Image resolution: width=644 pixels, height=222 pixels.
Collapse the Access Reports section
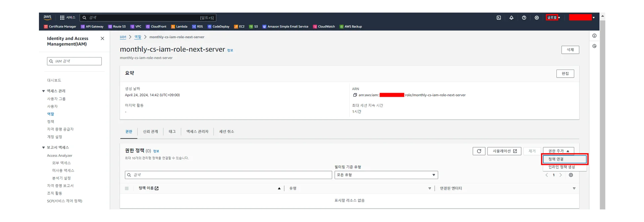pyautogui.click(x=44, y=147)
